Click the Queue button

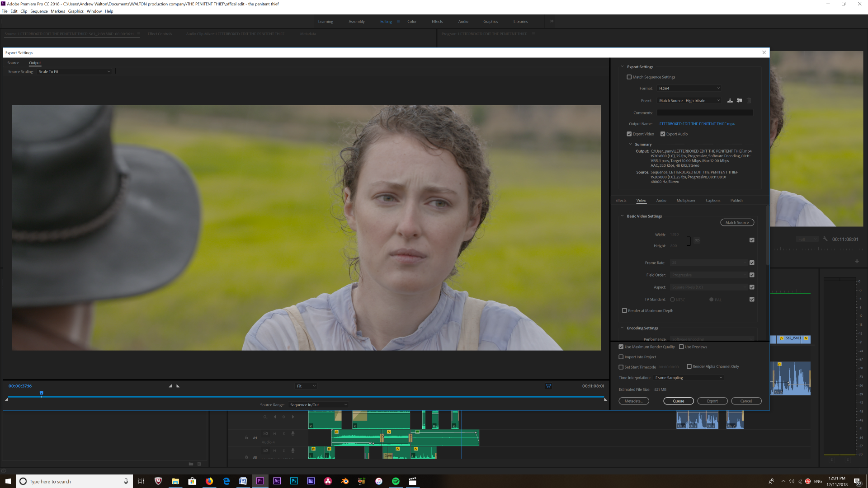[x=678, y=401]
